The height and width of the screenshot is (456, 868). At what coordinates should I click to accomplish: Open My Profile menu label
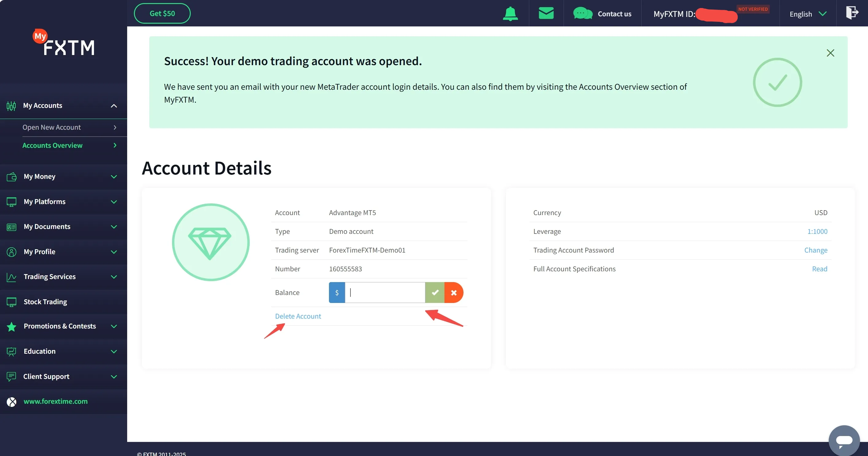39,252
